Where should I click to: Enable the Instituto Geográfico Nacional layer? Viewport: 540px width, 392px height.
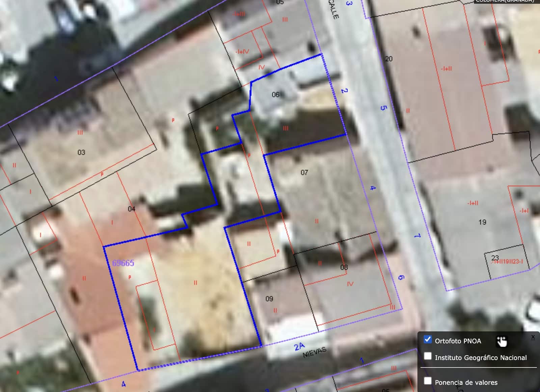coord(428,356)
